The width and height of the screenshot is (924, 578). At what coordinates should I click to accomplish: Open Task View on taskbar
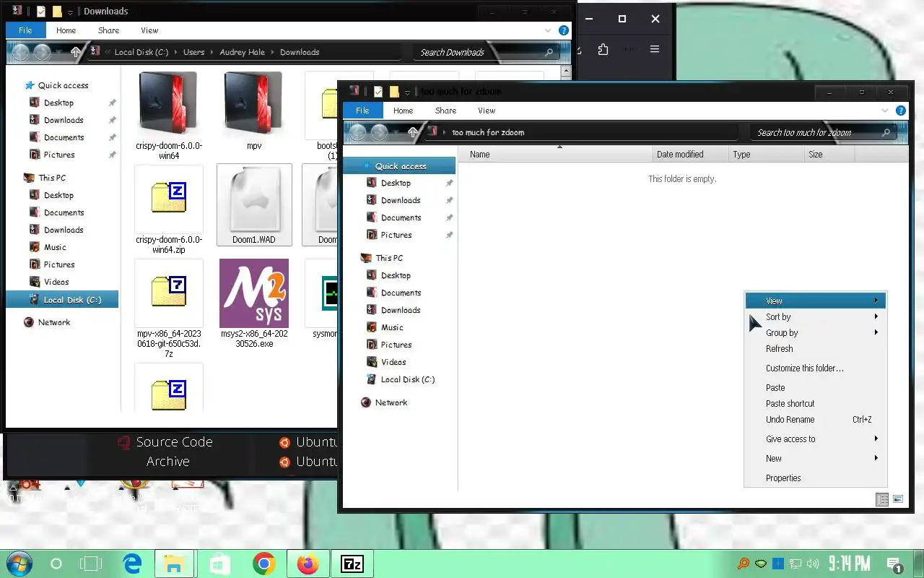click(x=92, y=564)
